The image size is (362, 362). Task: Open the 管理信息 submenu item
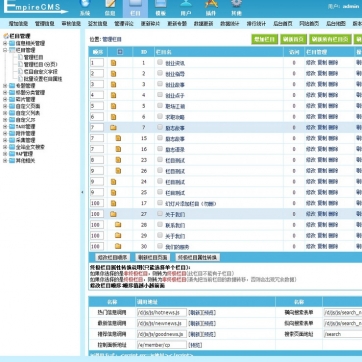45,24
